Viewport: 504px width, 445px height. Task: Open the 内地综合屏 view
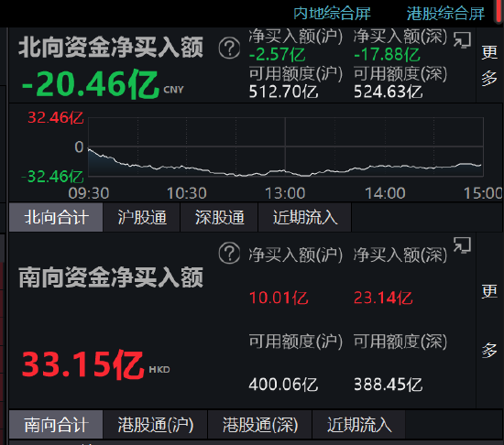pyautogui.click(x=332, y=14)
